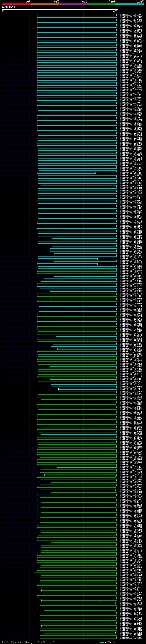
Task: Select hit label UniRef100_Q41019
Action: [131, 60]
